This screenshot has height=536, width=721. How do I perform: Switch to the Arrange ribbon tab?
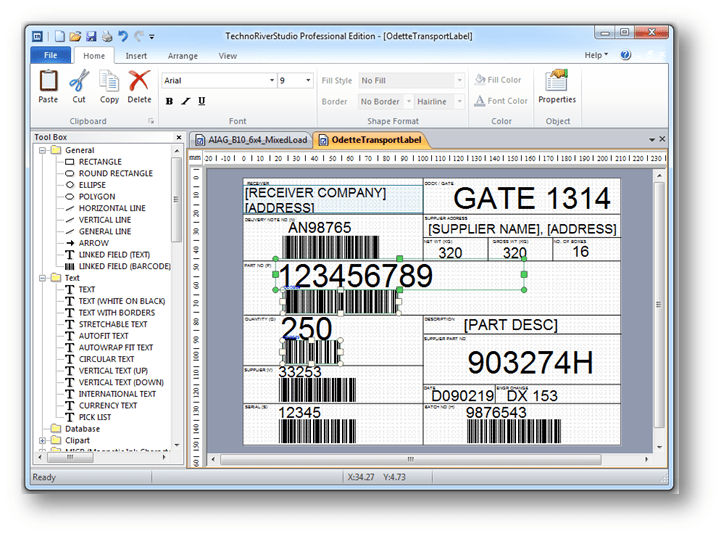(183, 56)
